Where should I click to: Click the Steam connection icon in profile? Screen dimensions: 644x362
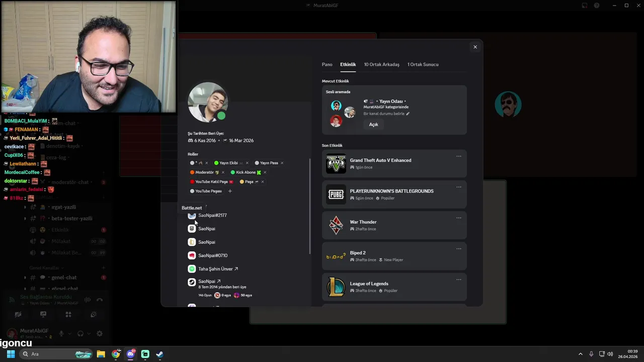(x=192, y=282)
